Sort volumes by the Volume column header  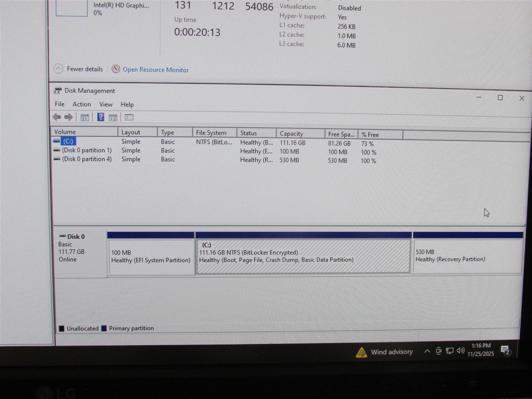pos(85,132)
